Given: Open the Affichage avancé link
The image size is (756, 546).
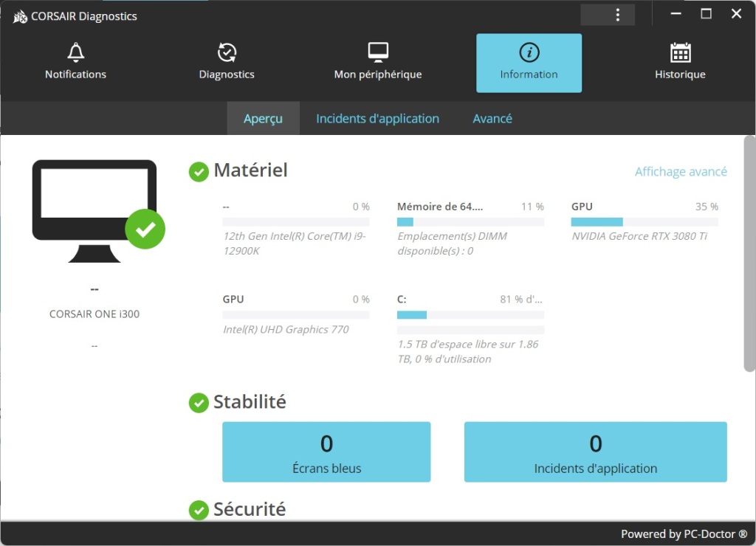Looking at the screenshot, I should tap(680, 171).
